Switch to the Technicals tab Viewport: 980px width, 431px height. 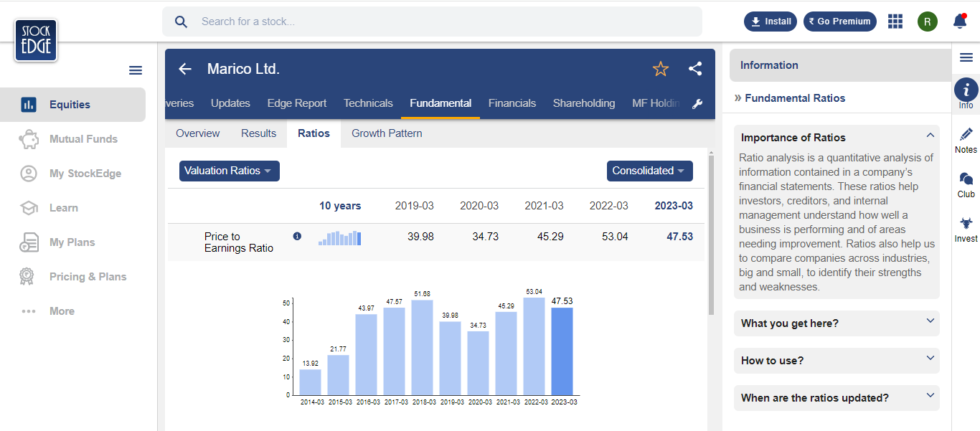[x=368, y=103]
